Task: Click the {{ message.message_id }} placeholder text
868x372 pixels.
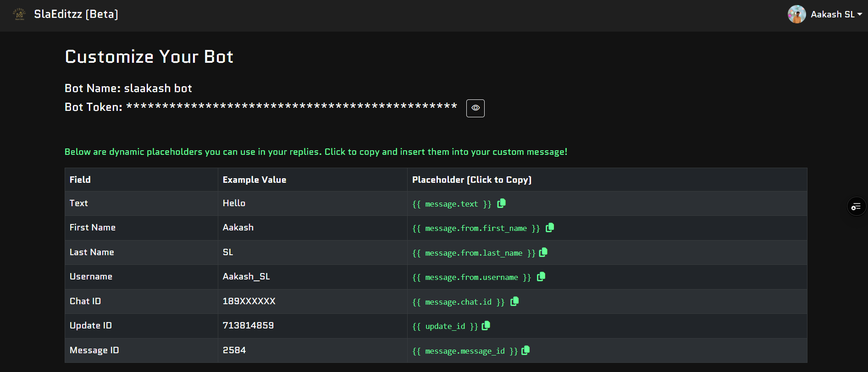Action: pyautogui.click(x=464, y=351)
